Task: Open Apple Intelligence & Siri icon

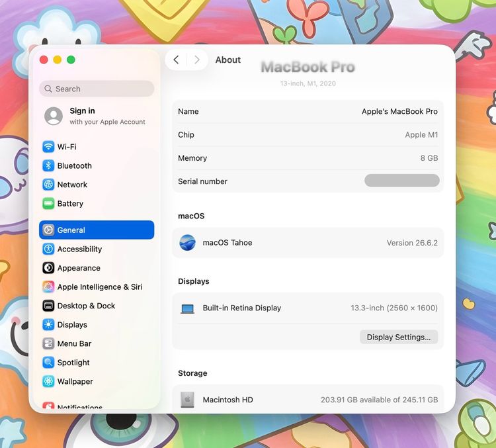Action: 48,287
